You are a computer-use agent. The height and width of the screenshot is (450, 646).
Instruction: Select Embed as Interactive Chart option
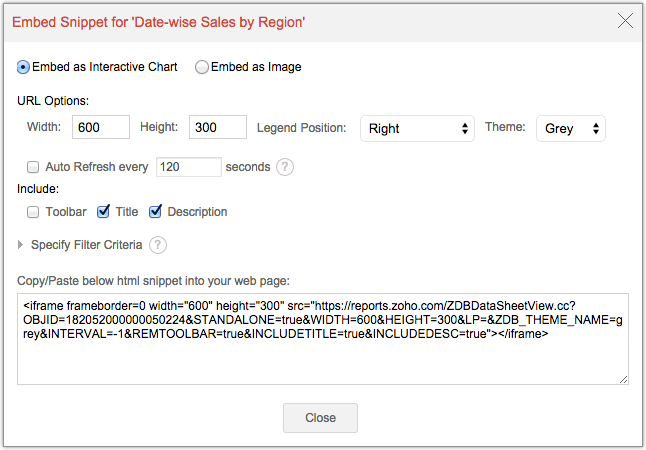[24, 67]
